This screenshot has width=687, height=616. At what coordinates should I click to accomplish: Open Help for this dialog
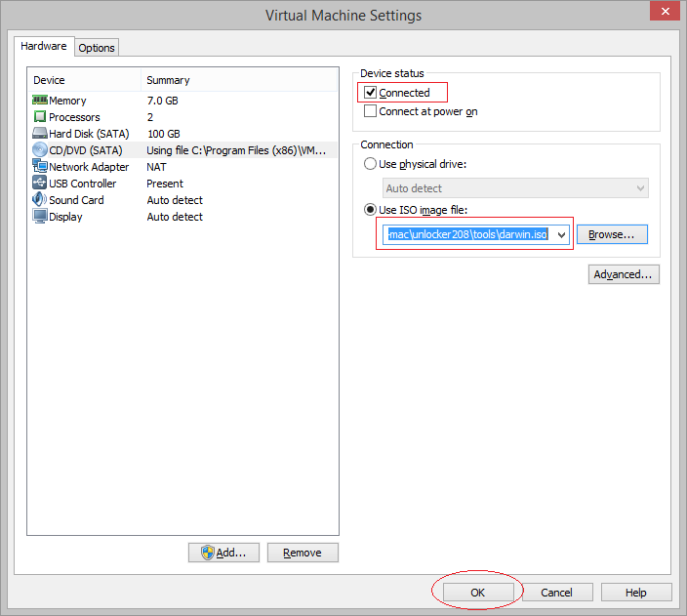636,593
